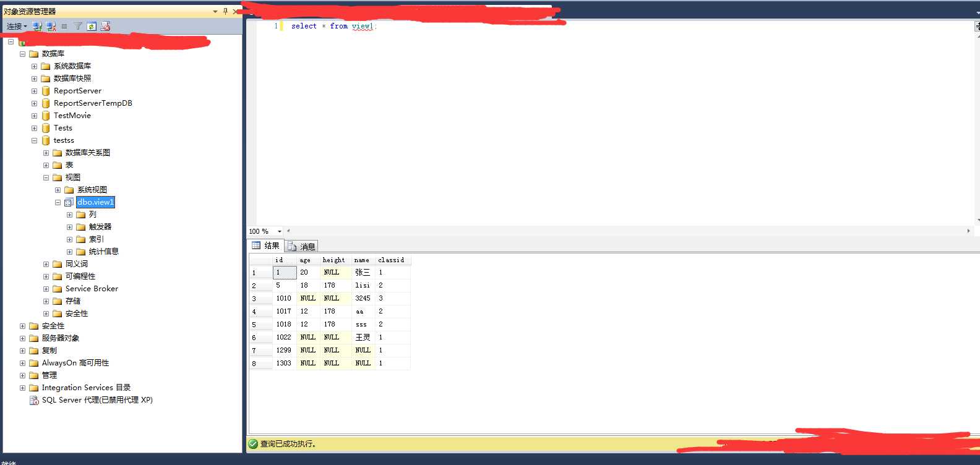Click the query editor horizontal scrollbar right arrow
Image resolution: width=980 pixels, height=465 pixels.
[x=968, y=231]
